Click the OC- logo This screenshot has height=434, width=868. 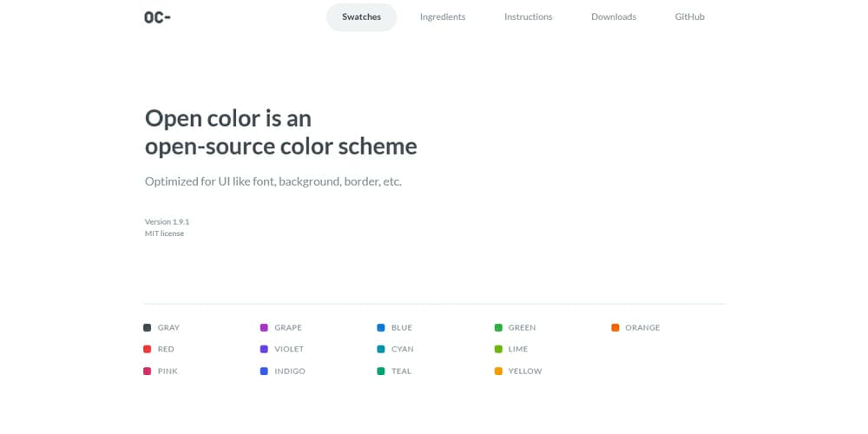[x=157, y=17]
